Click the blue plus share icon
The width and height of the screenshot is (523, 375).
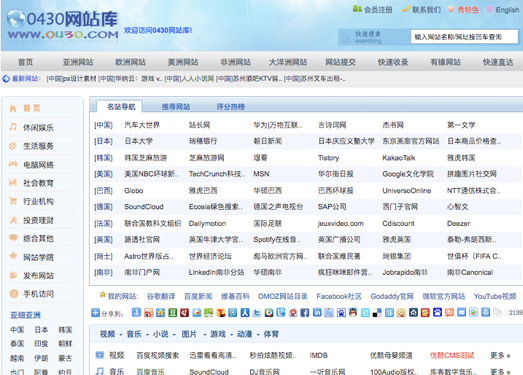pos(95,313)
